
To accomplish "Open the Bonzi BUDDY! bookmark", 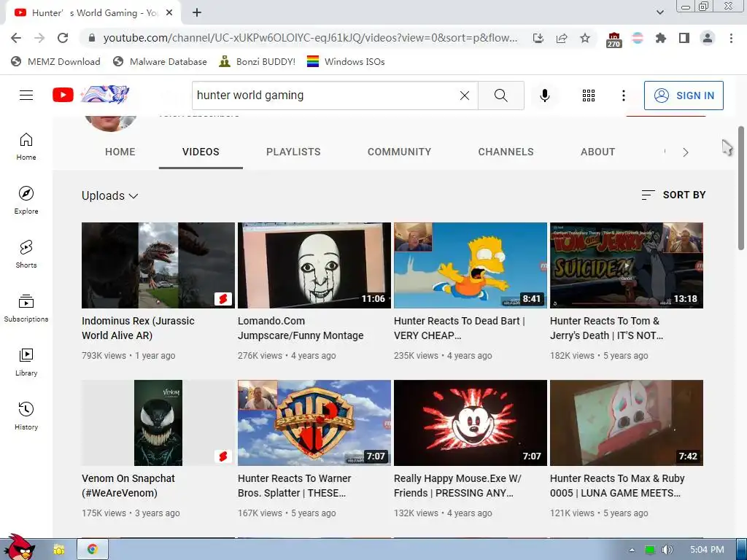I will pyautogui.click(x=257, y=61).
